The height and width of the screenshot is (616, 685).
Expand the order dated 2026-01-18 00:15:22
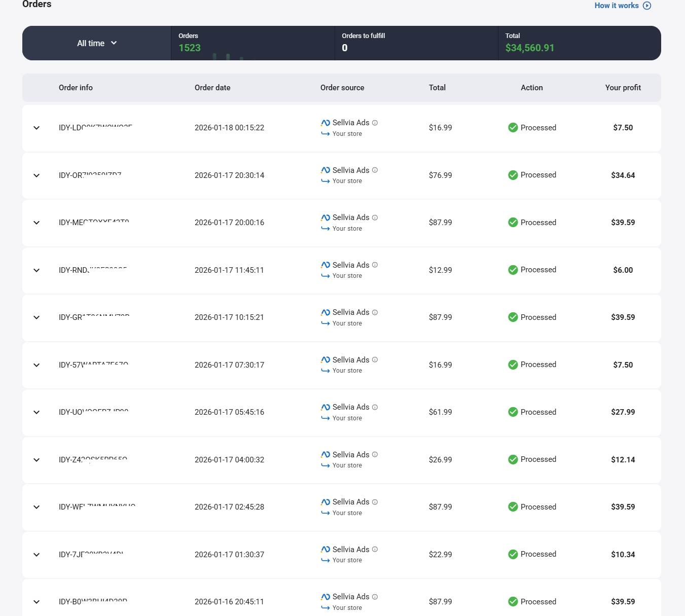click(37, 128)
